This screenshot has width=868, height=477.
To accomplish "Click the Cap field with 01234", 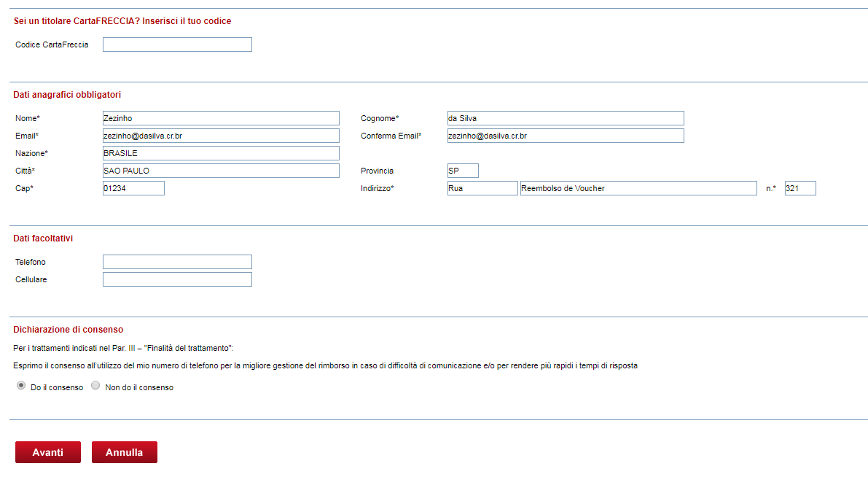I will [133, 188].
